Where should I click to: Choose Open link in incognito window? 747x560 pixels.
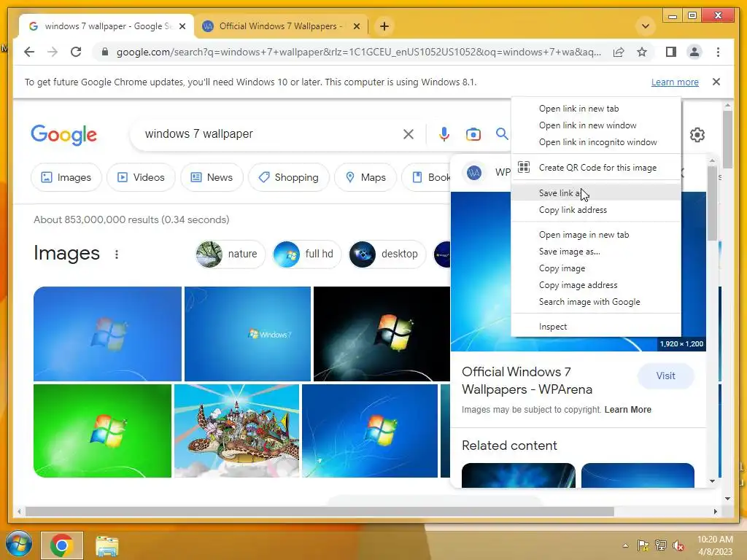click(596, 142)
